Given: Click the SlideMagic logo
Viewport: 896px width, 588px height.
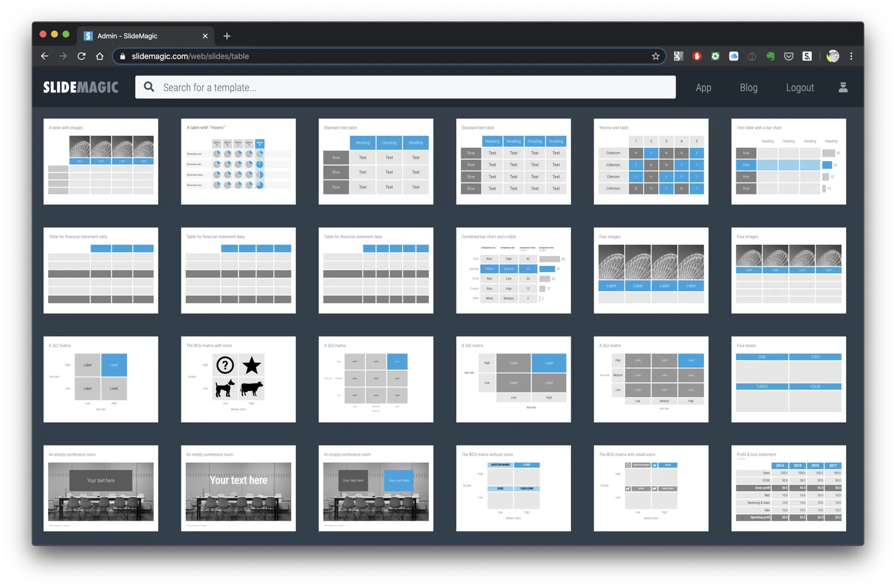Looking at the screenshot, I should pos(81,87).
